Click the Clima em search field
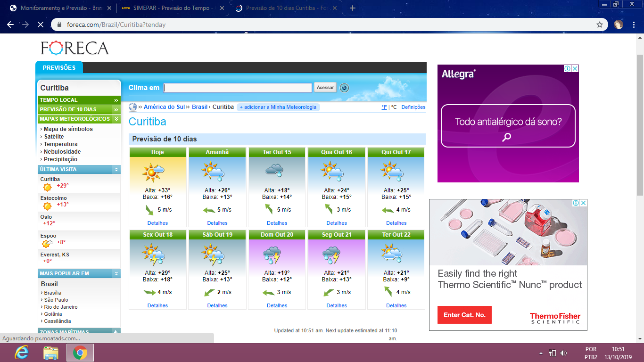 (238, 88)
